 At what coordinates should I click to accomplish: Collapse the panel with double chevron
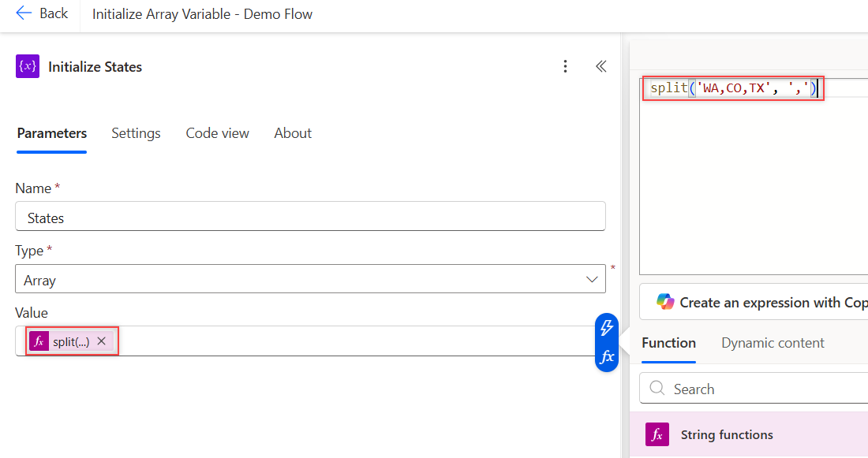tap(601, 66)
